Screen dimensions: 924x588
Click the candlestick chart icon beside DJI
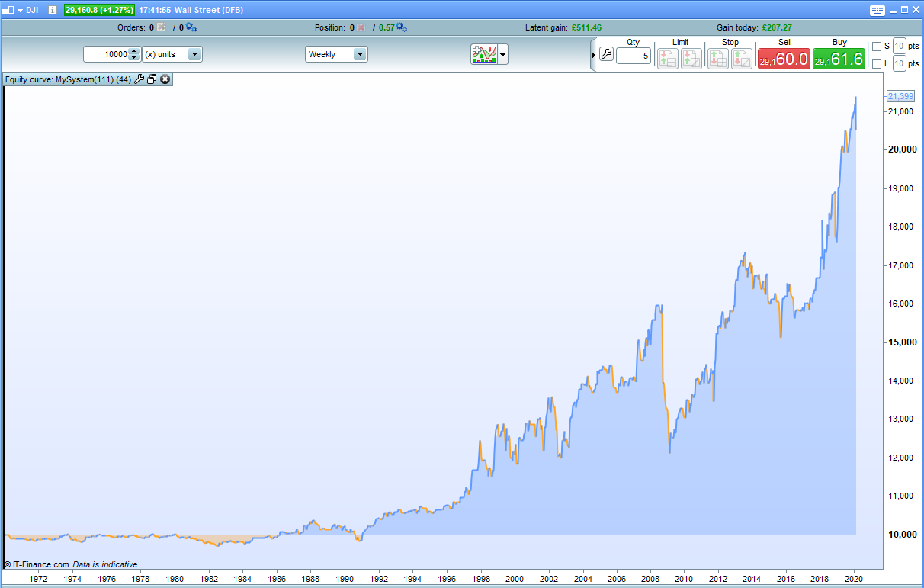click(8, 10)
